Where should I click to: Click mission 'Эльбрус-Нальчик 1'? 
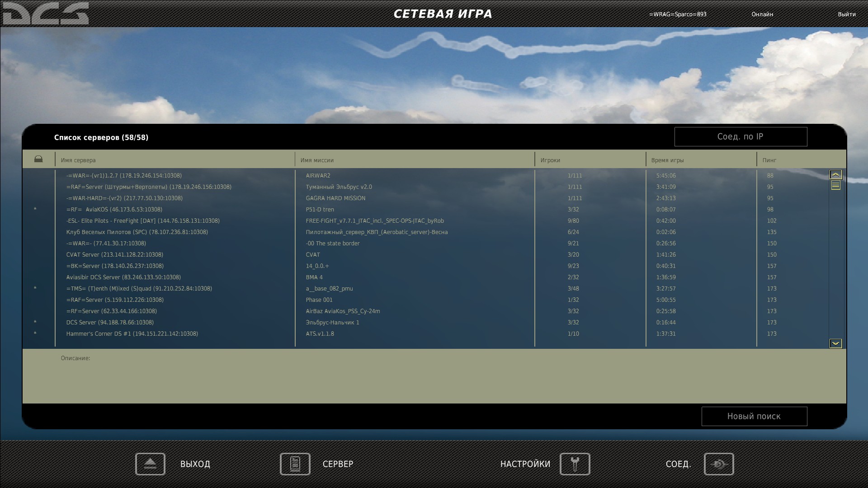(x=332, y=322)
